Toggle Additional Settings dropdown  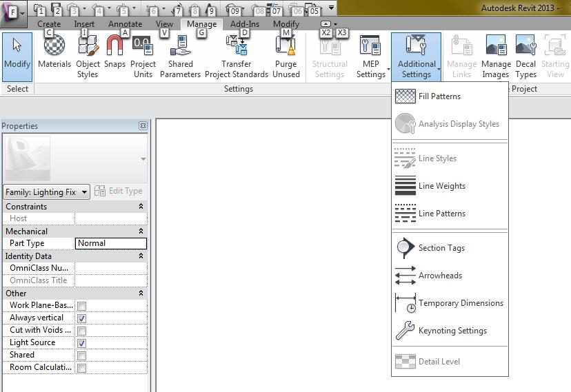(x=417, y=56)
